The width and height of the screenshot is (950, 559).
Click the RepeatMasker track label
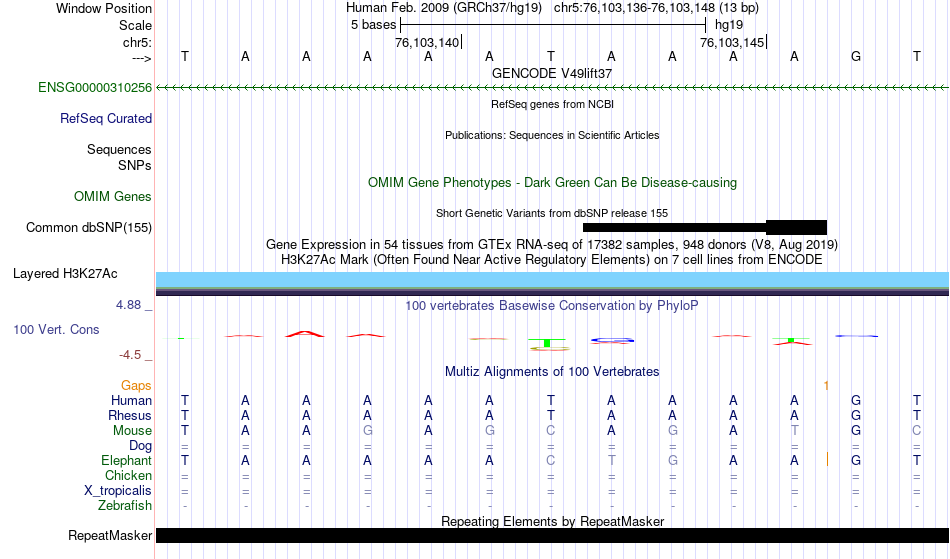coord(110,535)
